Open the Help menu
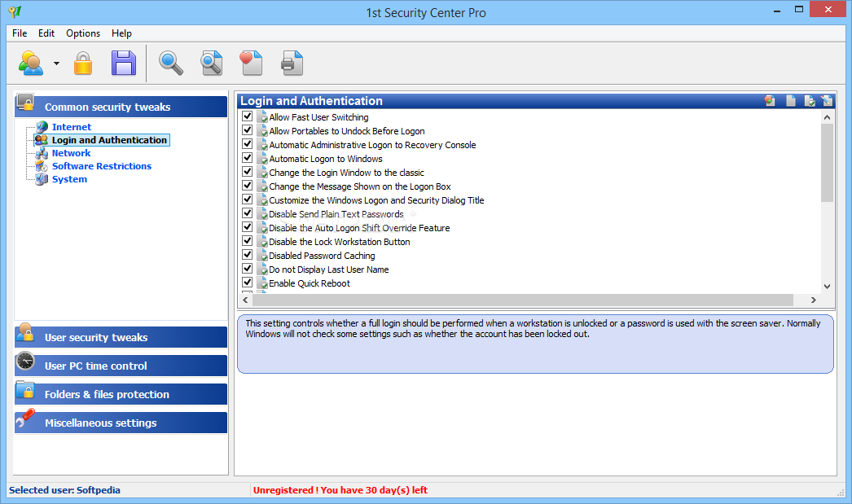 click(x=121, y=33)
